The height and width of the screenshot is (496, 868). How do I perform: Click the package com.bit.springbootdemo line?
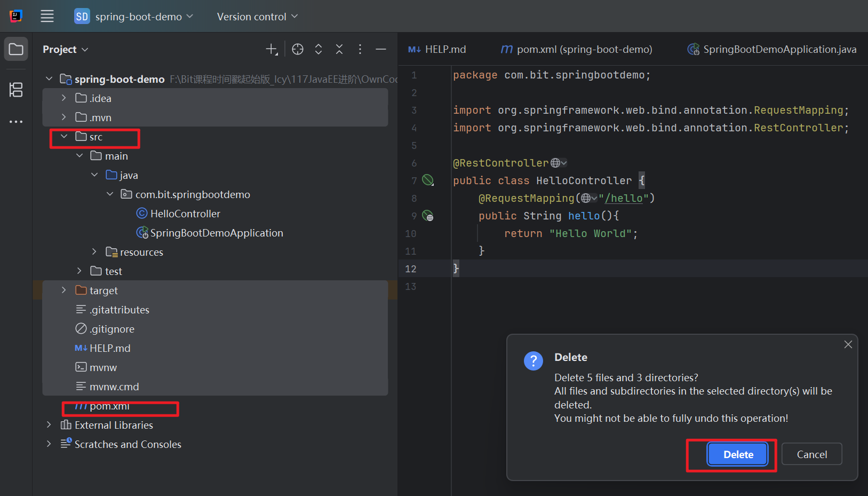coord(552,75)
